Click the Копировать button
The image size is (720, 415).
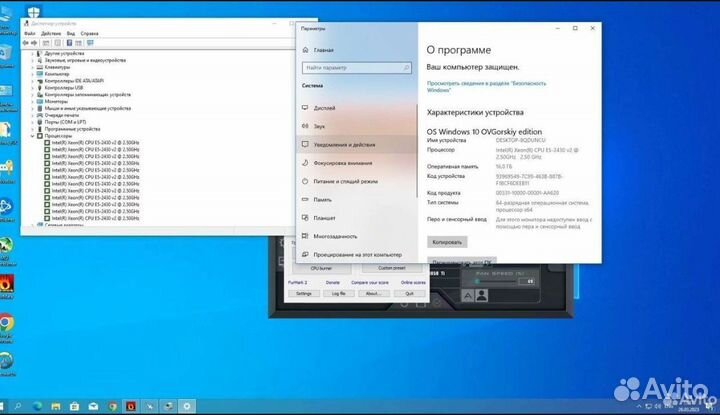pyautogui.click(x=445, y=242)
